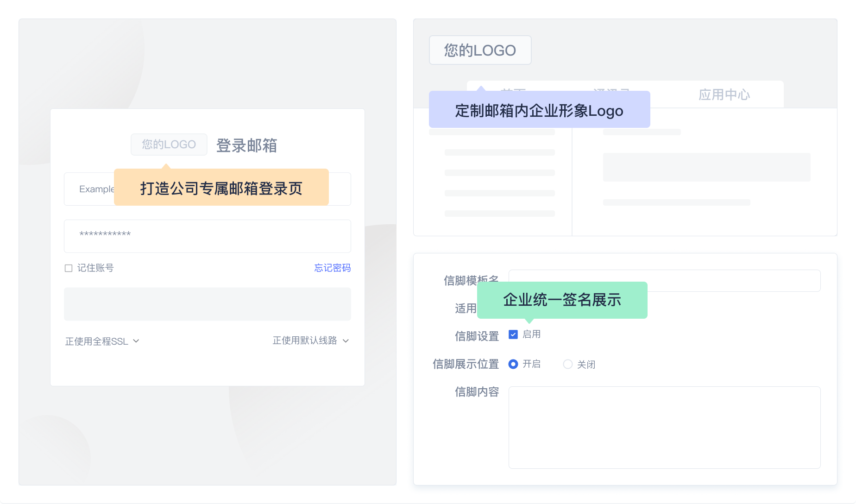This screenshot has width=856, height=504.
Task: Uncheck the 启用 checkbox beside 信脚设置
Action: click(513, 334)
